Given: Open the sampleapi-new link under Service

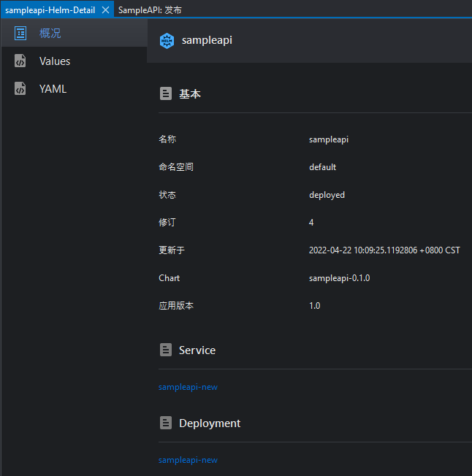Looking at the screenshot, I should coord(188,387).
